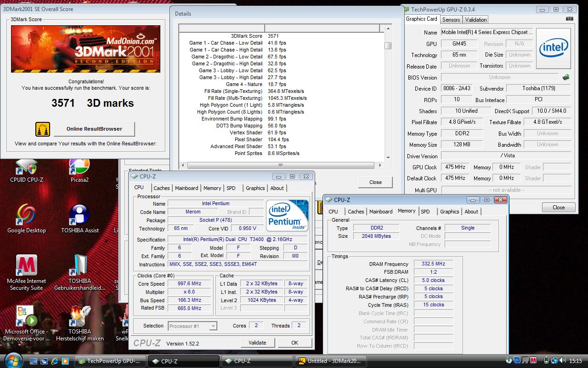Screen dimensions: 588x368
Task: Click Show Desktop quick launch icon
Action: pyautogui.click(x=34, y=361)
